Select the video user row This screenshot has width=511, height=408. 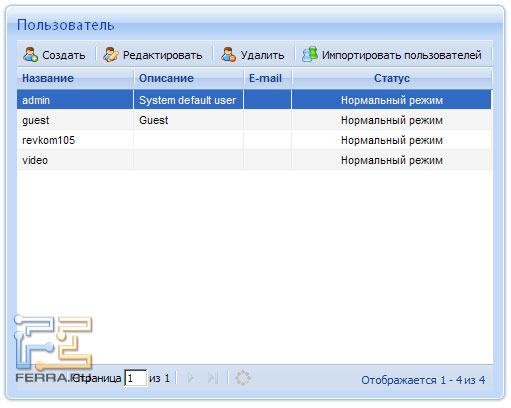tap(254, 160)
